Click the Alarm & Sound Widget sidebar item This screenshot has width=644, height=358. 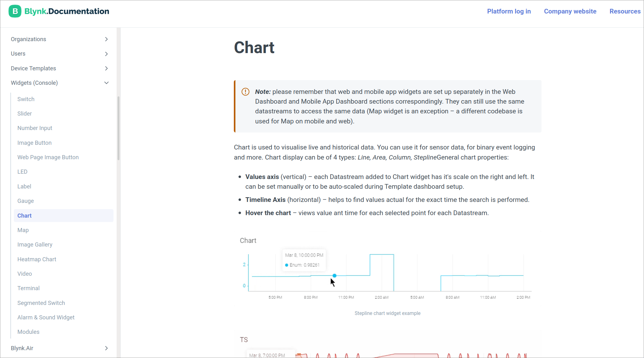click(46, 317)
